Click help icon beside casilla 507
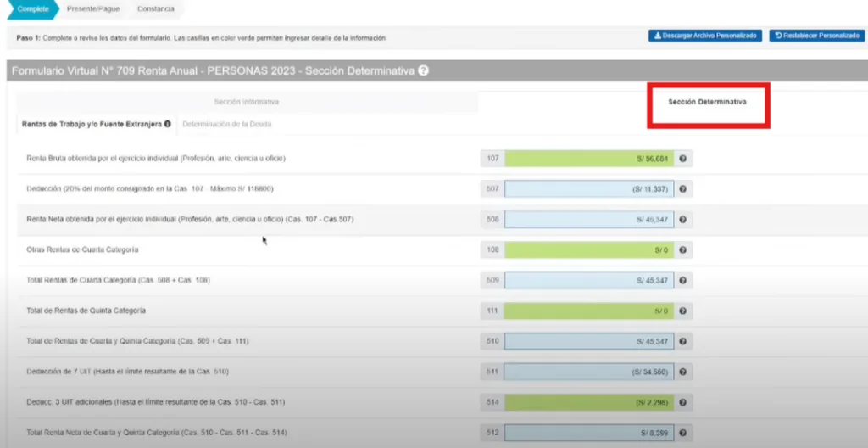This screenshot has height=448, width=868. (x=683, y=189)
